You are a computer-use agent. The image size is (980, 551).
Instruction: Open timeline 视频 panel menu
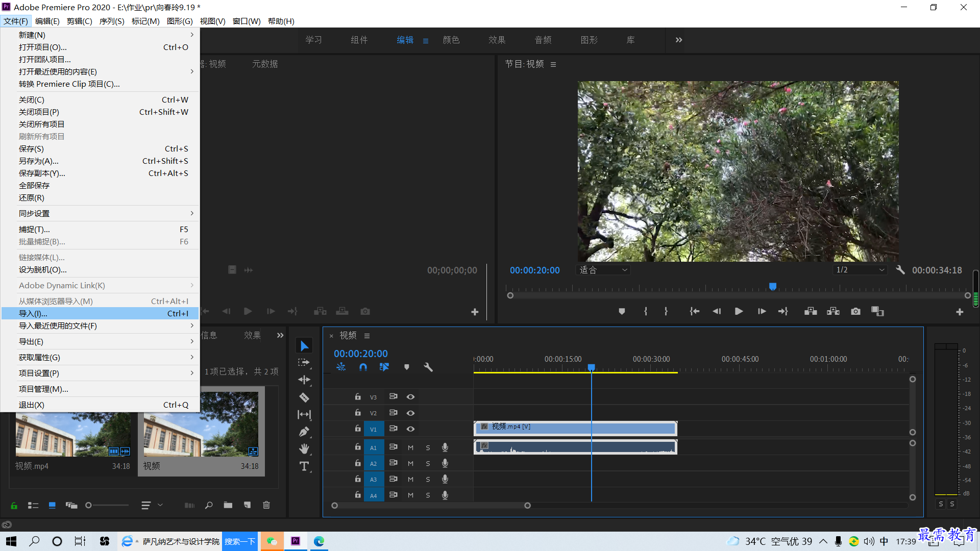point(367,336)
